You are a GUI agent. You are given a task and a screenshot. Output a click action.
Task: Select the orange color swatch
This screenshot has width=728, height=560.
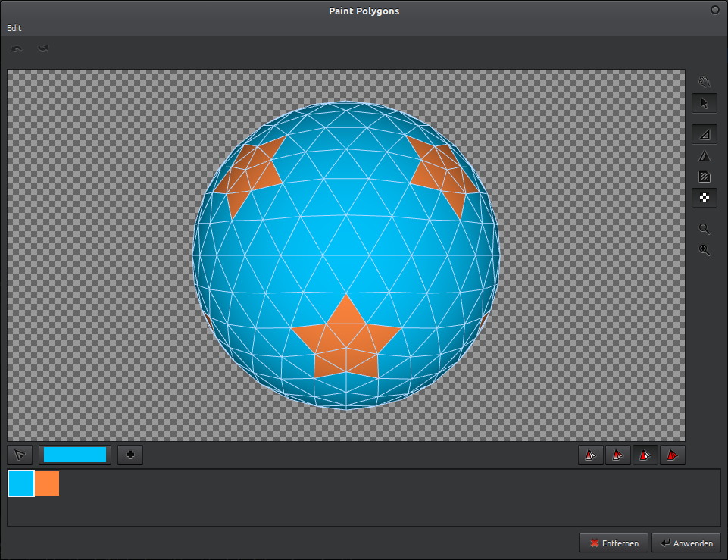pos(46,483)
